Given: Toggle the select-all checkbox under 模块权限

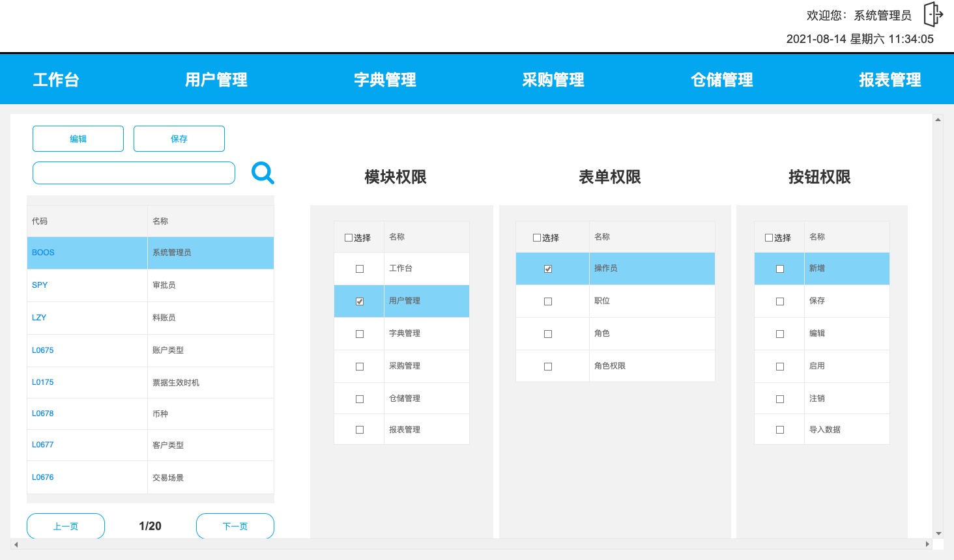Looking at the screenshot, I should pyautogui.click(x=349, y=237).
